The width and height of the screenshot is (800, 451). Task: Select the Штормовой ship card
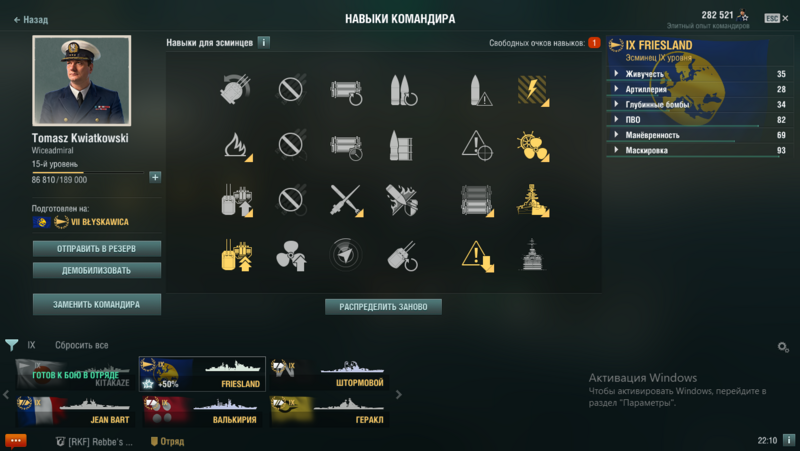coord(328,374)
